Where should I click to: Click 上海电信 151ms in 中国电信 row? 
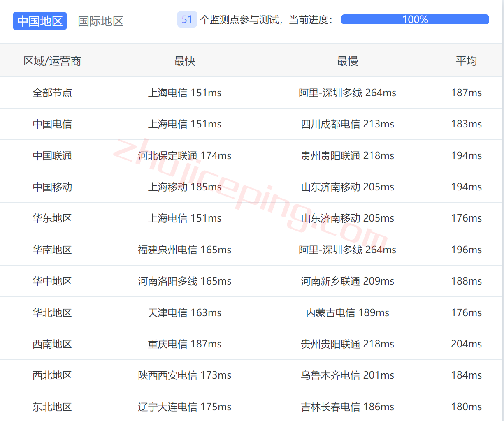[185, 124]
